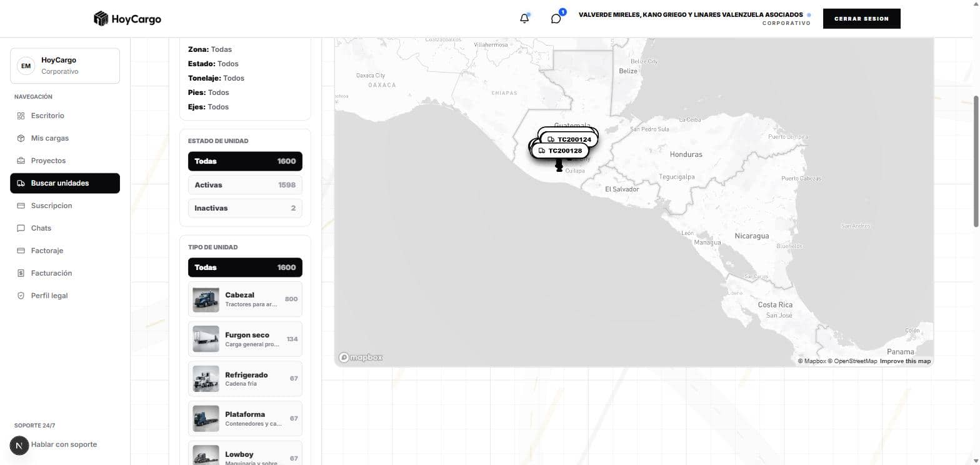The image size is (980, 465).
Task: Click the Mis cargas package icon
Action: [x=21, y=138]
